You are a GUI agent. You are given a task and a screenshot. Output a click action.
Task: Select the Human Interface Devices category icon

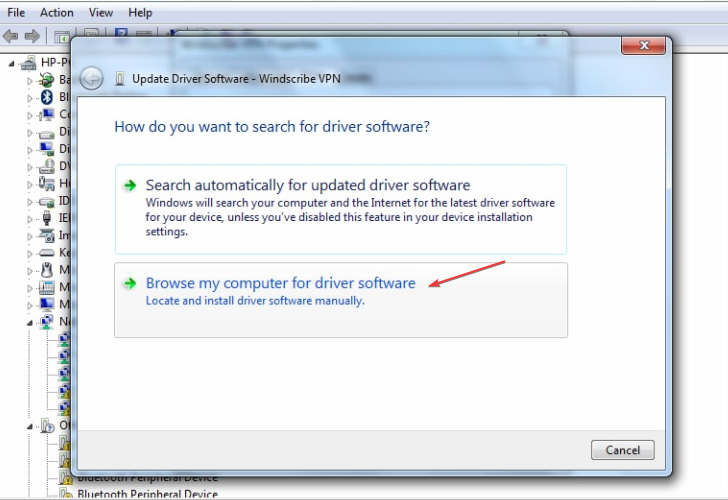coord(46,183)
